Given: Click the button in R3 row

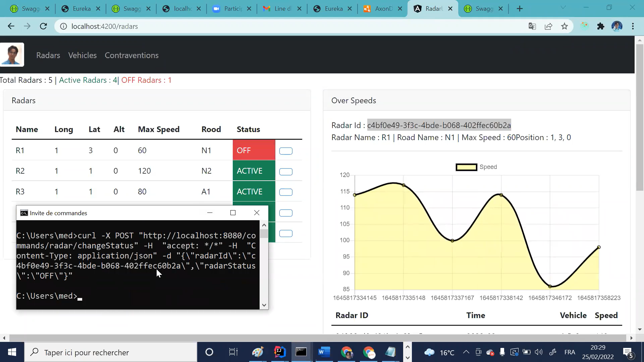Looking at the screenshot, I should click(x=286, y=192).
